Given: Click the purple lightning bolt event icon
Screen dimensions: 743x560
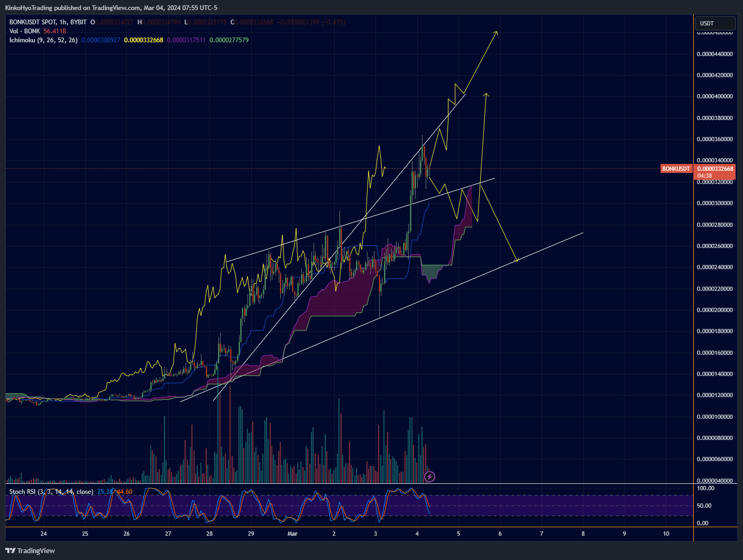Looking at the screenshot, I should 430,477.
